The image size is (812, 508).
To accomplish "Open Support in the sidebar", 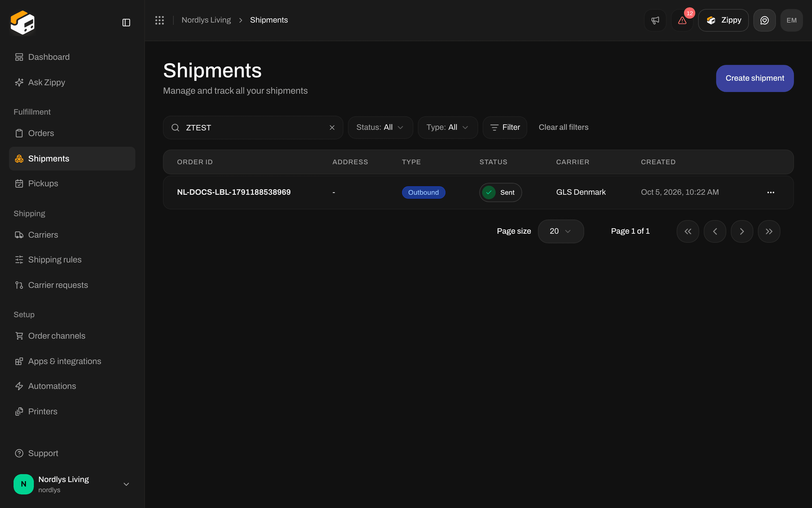I will coord(72,454).
